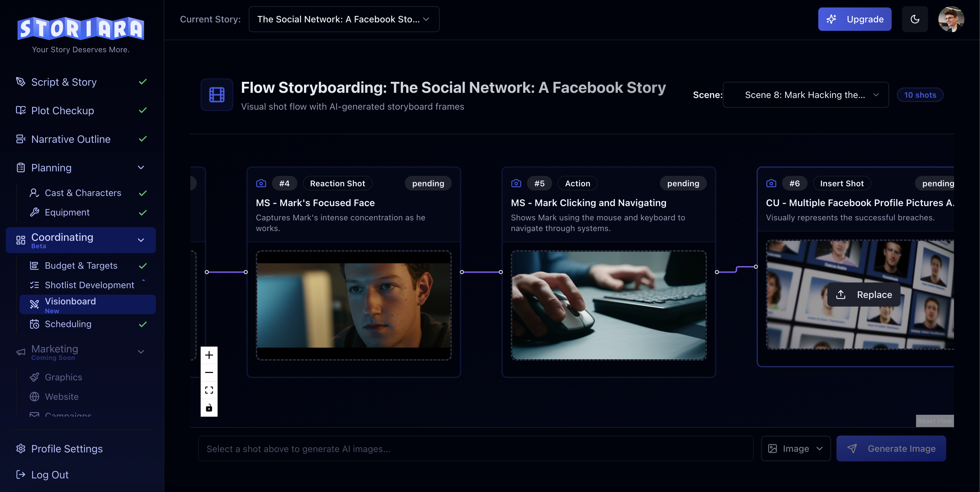980x492 pixels.
Task: Select Visionboard in sidebar
Action: 88,304
